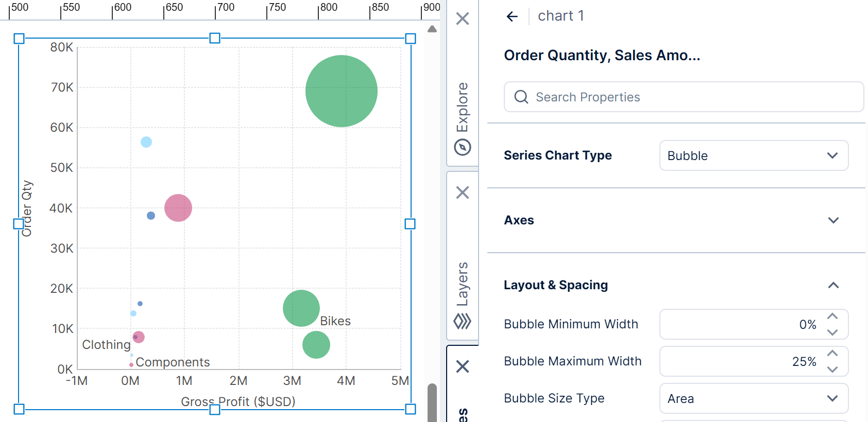This screenshot has height=422, width=868.
Task: Decrease Bubble Maximum Width value
Action: click(832, 370)
